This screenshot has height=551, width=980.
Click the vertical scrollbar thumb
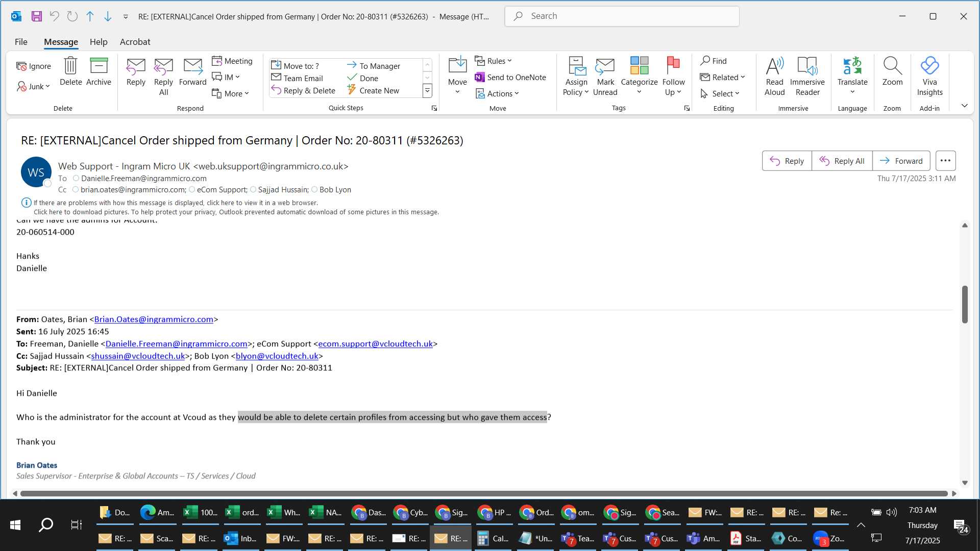(965, 304)
